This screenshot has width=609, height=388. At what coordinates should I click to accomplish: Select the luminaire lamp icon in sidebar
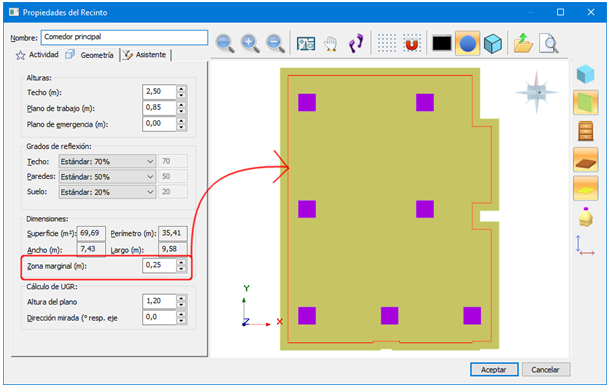click(586, 217)
